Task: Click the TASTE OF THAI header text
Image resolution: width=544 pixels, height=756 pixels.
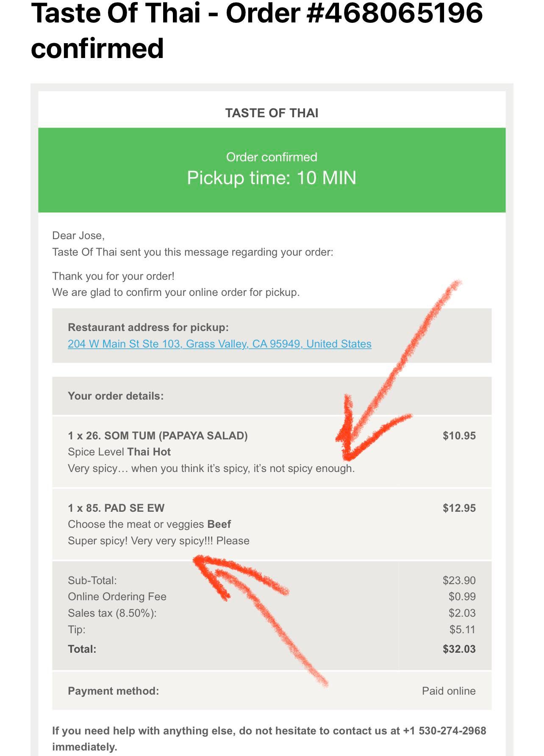Action: pos(272,113)
